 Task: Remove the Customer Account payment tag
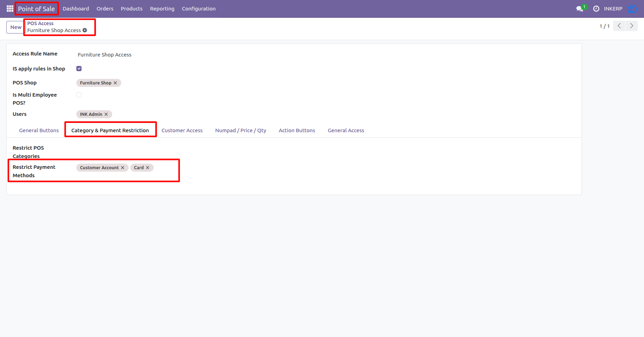(x=123, y=168)
